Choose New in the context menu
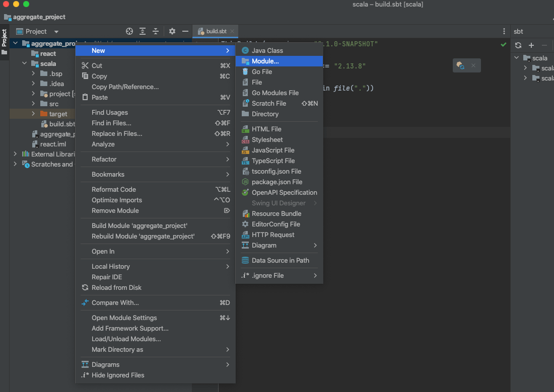Viewport: 554px width, 392px height. click(156, 50)
